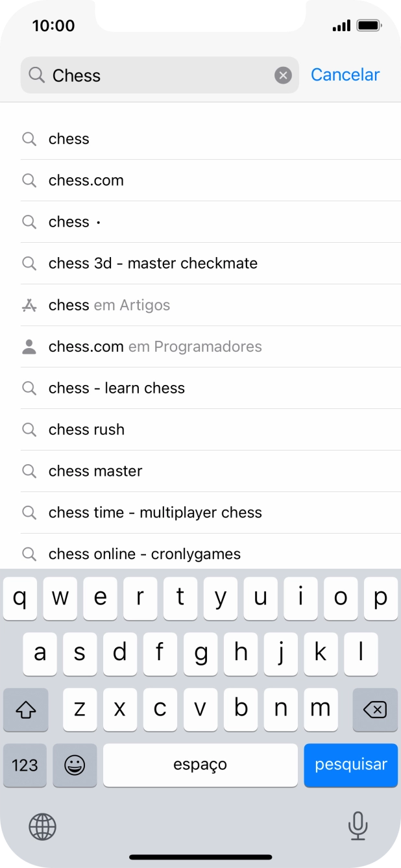Open the emoji keyboard
Image resolution: width=401 pixels, height=868 pixels.
(75, 765)
